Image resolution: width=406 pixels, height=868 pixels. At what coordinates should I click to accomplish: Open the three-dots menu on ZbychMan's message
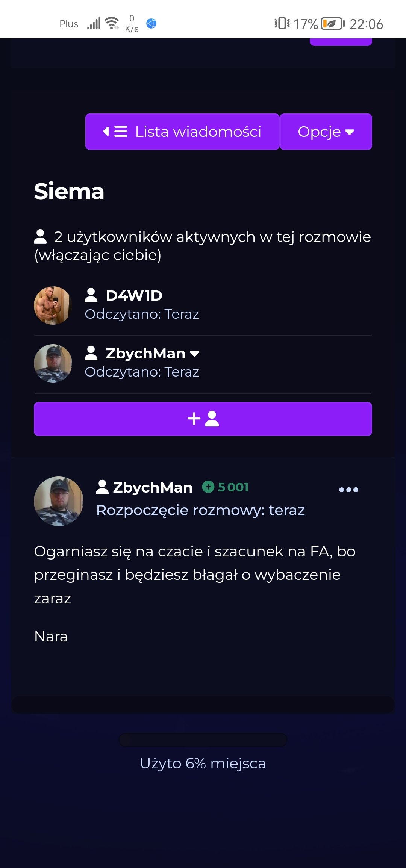click(348, 490)
